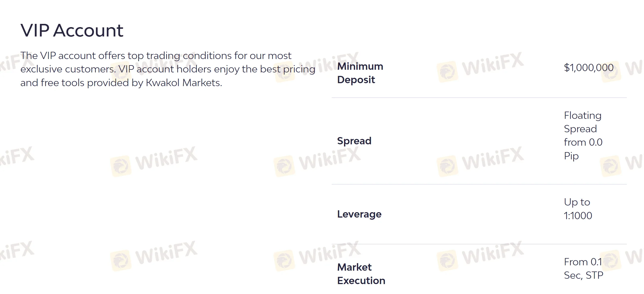Click the Minimum Deposit label
644x294 pixels.
(x=360, y=73)
